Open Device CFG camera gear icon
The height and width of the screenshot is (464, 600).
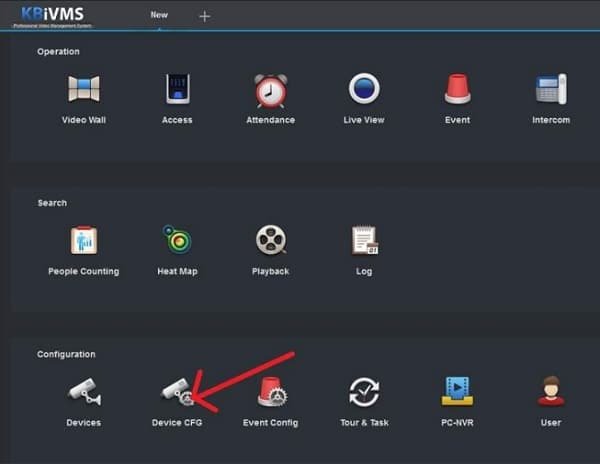point(178,391)
